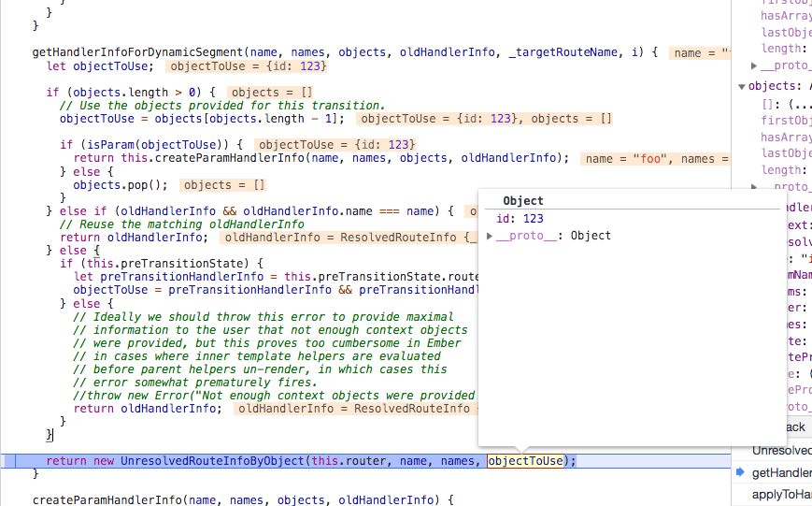
Task: Click the comment line 'Ideally we should throw this error'
Action: (x=264, y=317)
